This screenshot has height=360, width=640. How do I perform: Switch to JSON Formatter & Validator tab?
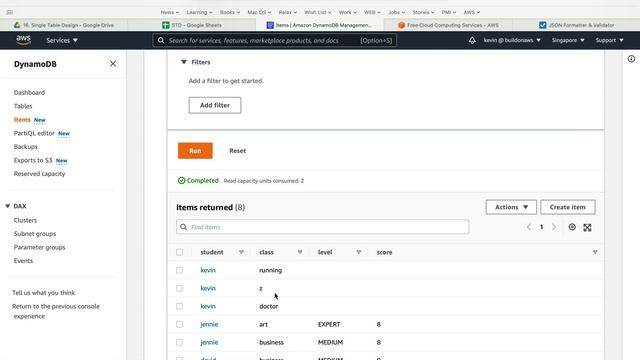pyautogui.click(x=576, y=25)
